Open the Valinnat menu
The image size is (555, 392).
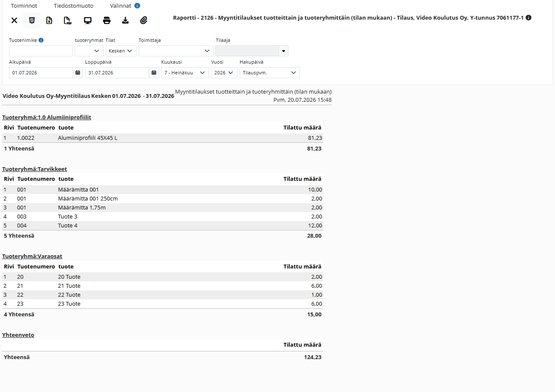pyautogui.click(x=121, y=6)
